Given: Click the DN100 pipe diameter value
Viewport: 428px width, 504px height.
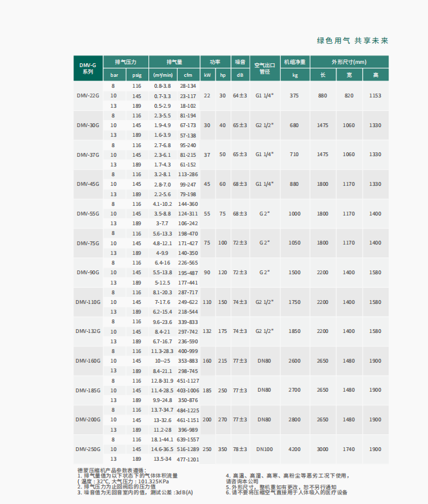Looking at the screenshot, I should [265, 449].
